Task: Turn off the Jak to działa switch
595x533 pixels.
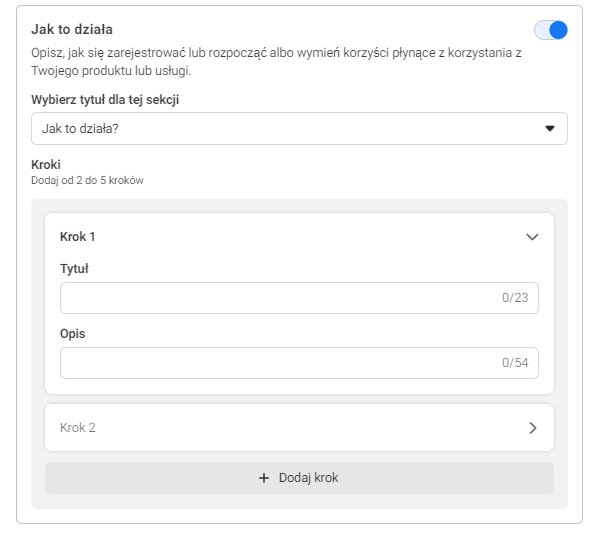Action: [551, 30]
